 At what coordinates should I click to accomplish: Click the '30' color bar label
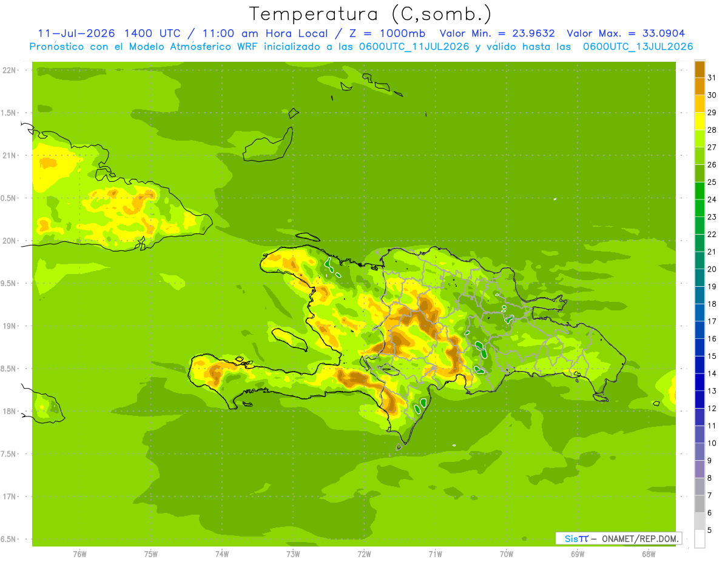click(712, 95)
